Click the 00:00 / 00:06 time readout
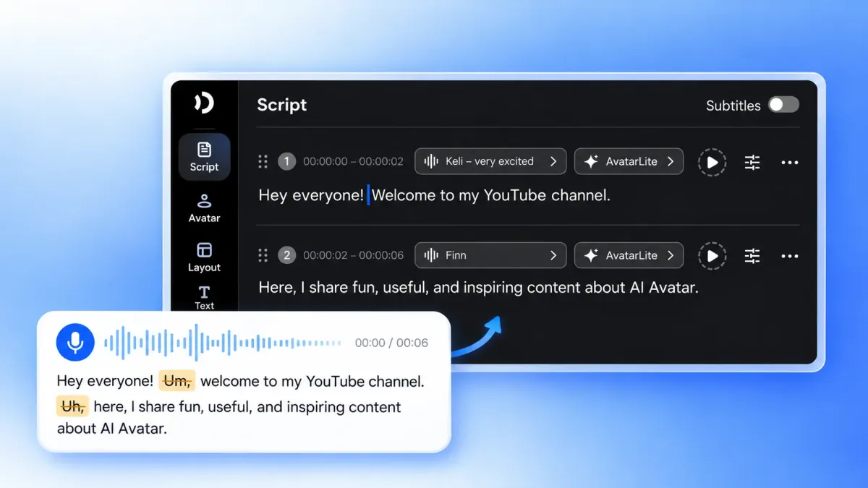868x488 pixels. [391, 343]
